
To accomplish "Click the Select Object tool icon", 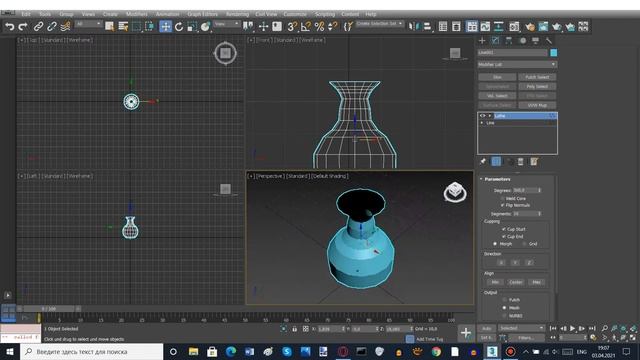I will tap(109, 27).
